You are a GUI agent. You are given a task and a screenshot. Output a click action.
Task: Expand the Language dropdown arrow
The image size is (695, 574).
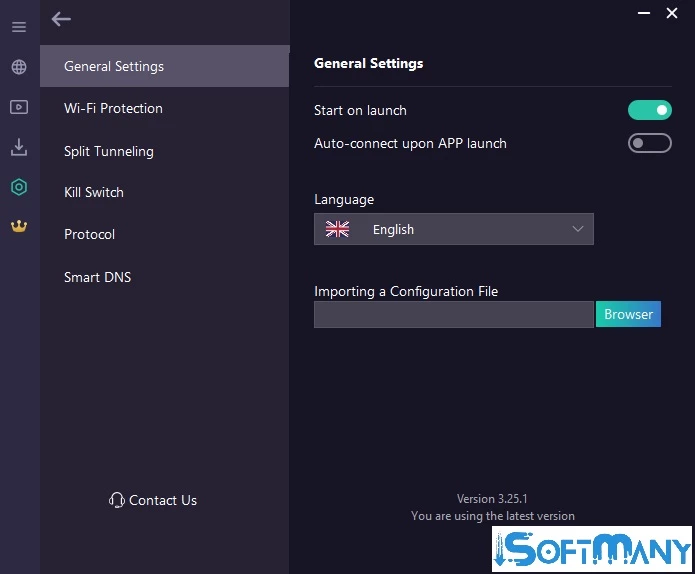(577, 229)
